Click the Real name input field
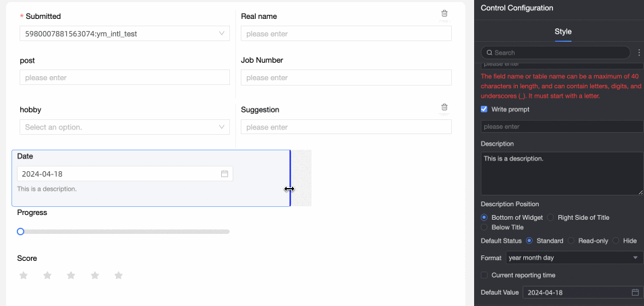The height and width of the screenshot is (306, 644). coord(345,34)
